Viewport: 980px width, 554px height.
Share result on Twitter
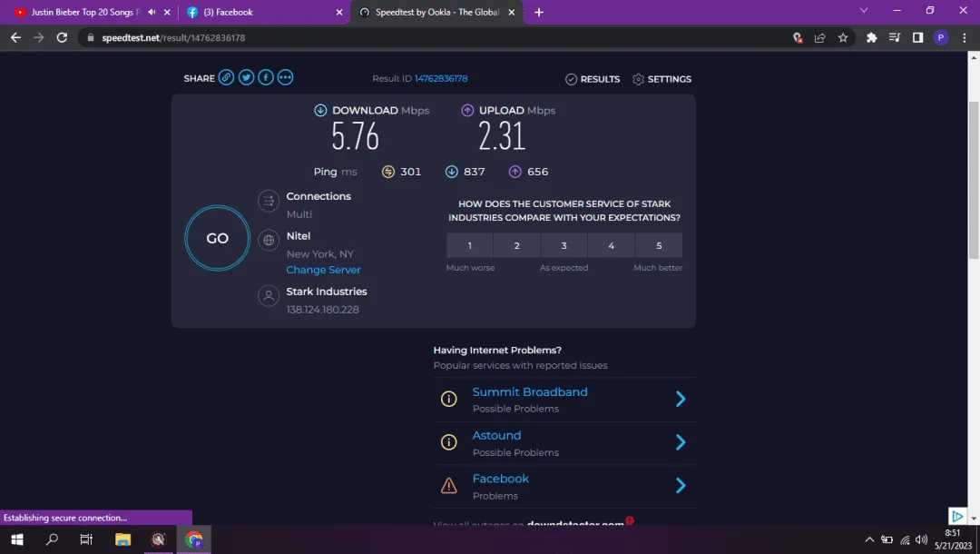[x=246, y=77]
